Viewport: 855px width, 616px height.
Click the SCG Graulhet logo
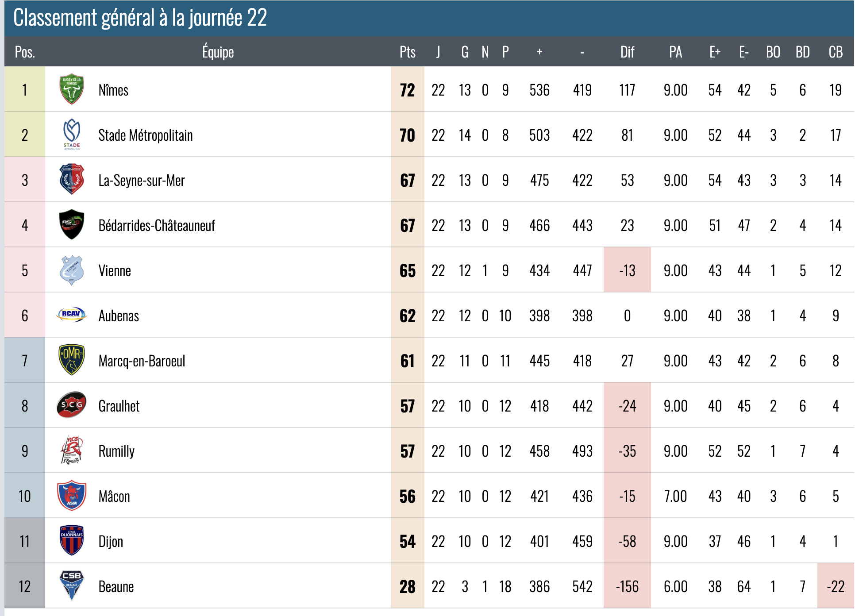click(x=71, y=405)
